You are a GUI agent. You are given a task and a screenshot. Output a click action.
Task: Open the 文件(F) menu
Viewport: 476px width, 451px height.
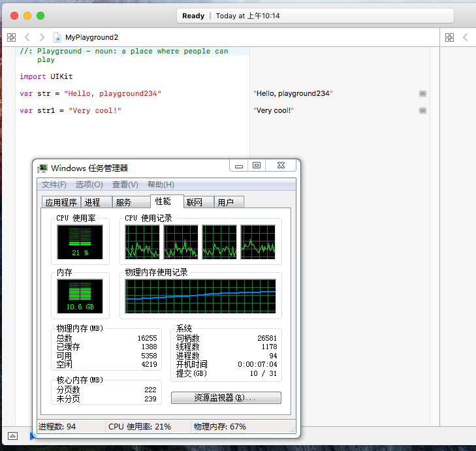54,185
